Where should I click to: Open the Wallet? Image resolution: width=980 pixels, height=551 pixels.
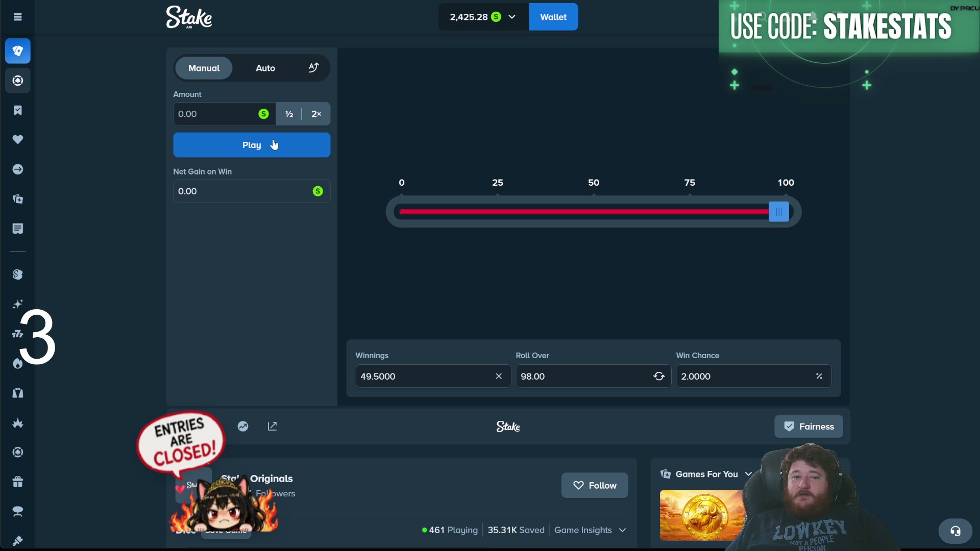point(553,17)
